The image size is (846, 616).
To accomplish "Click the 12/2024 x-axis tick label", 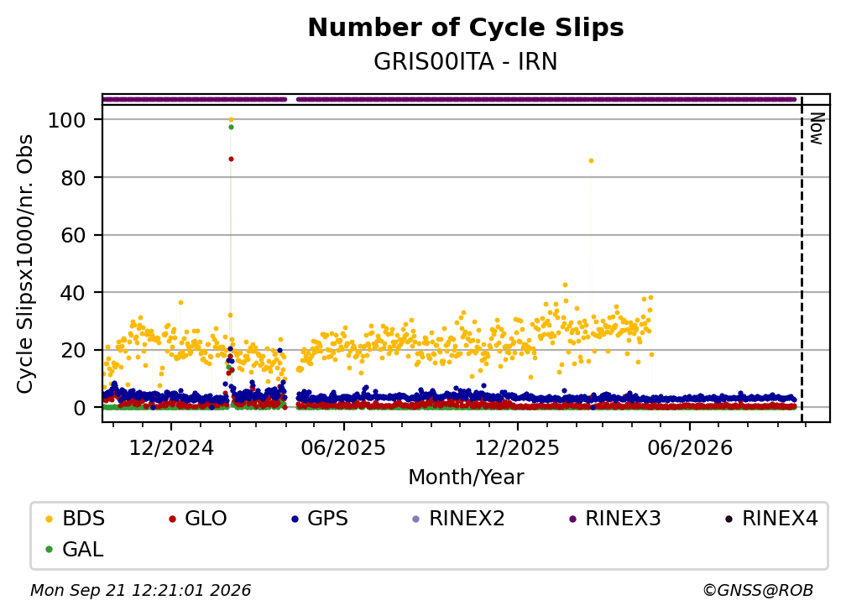I will tap(171, 448).
